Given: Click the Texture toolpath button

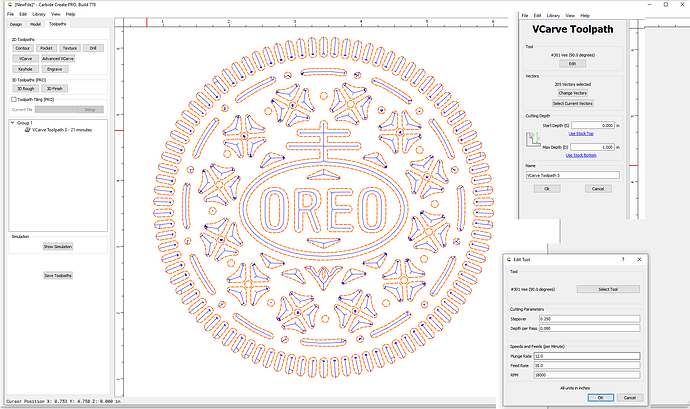Looking at the screenshot, I should tap(70, 48).
